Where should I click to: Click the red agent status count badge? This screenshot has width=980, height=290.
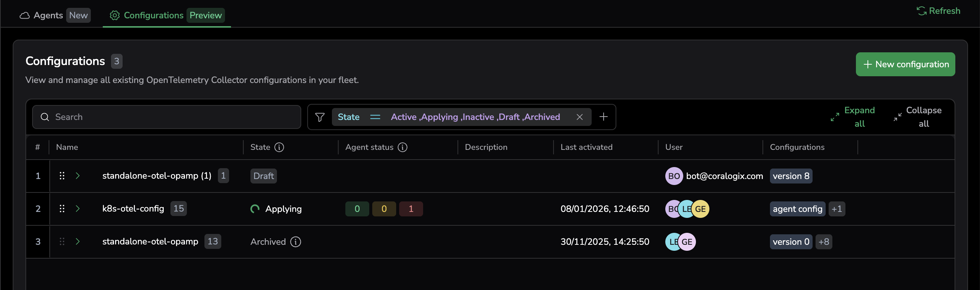[x=410, y=209]
